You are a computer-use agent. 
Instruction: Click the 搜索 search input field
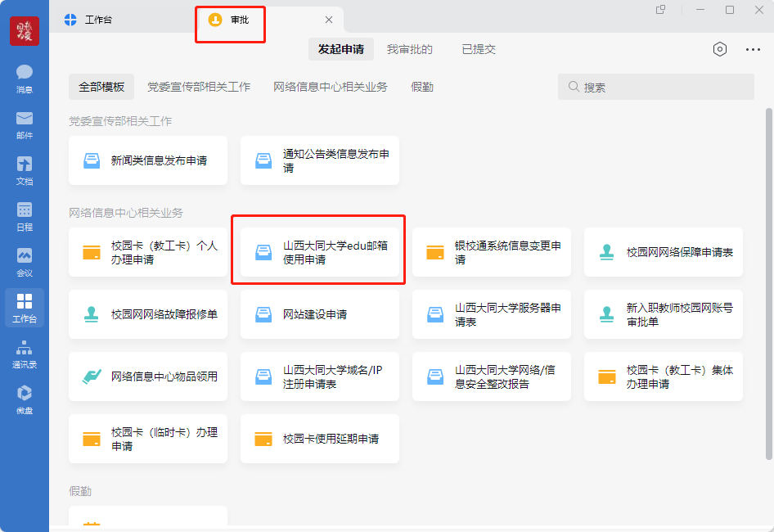656,87
